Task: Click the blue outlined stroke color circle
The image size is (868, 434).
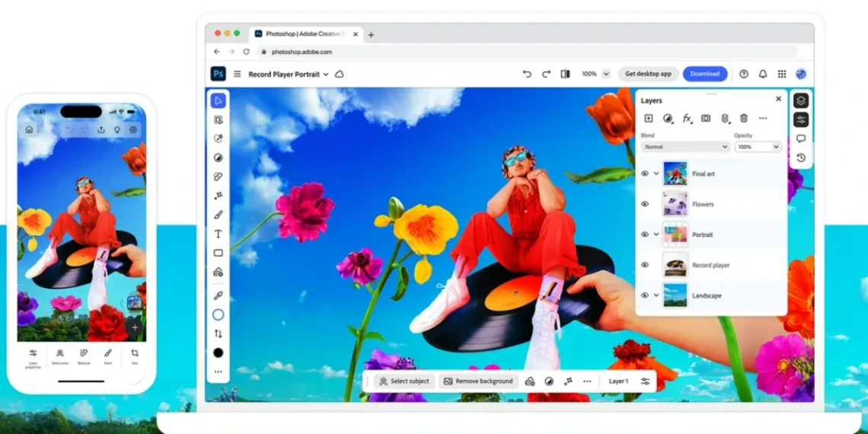Action: coord(218,315)
